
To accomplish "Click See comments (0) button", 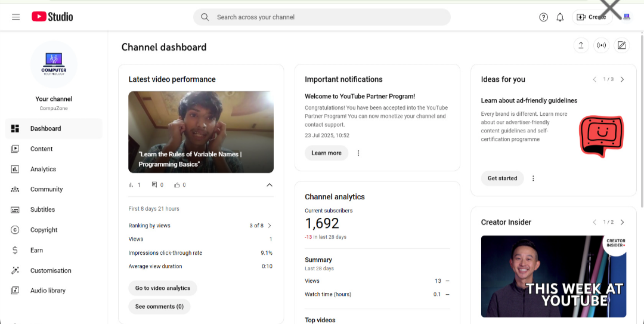I will coord(159,307).
